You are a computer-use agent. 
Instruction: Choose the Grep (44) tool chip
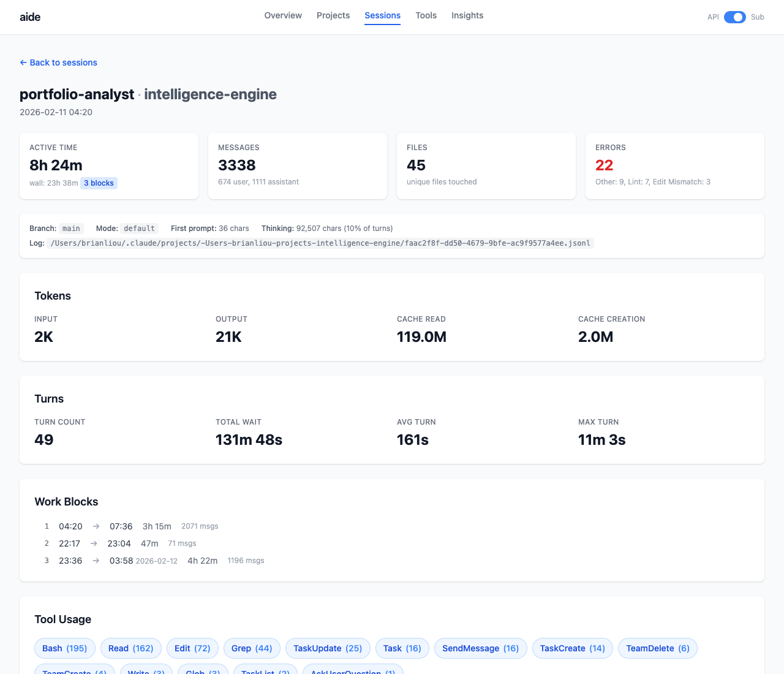[252, 648]
